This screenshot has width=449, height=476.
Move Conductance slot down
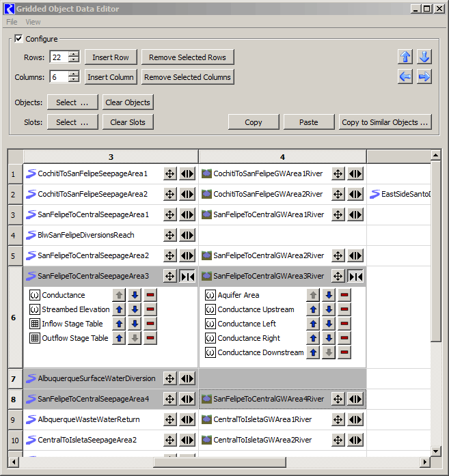point(135,295)
